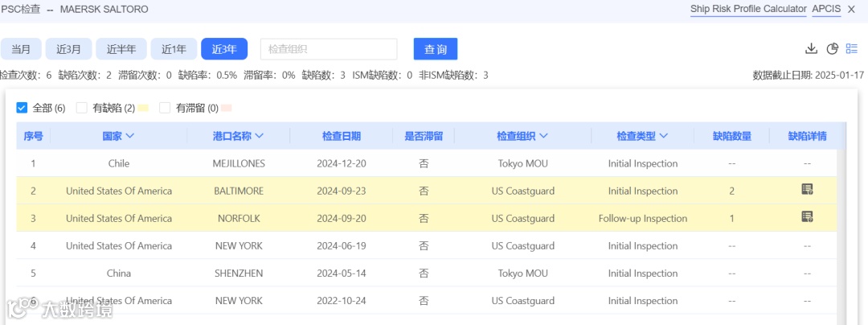Select the SHENZHEN port cell
The width and height of the screenshot is (868, 325).
pos(240,273)
